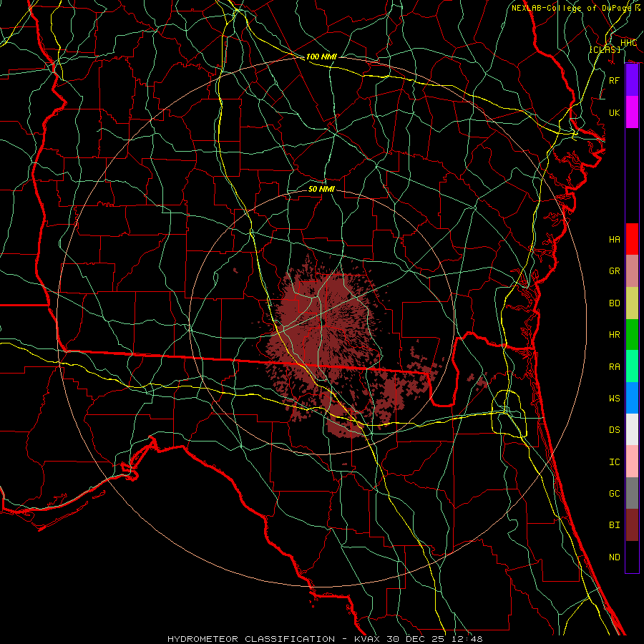Click the ND black legend swatch
Screen dimensions: 644x644
pyautogui.click(x=632, y=557)
